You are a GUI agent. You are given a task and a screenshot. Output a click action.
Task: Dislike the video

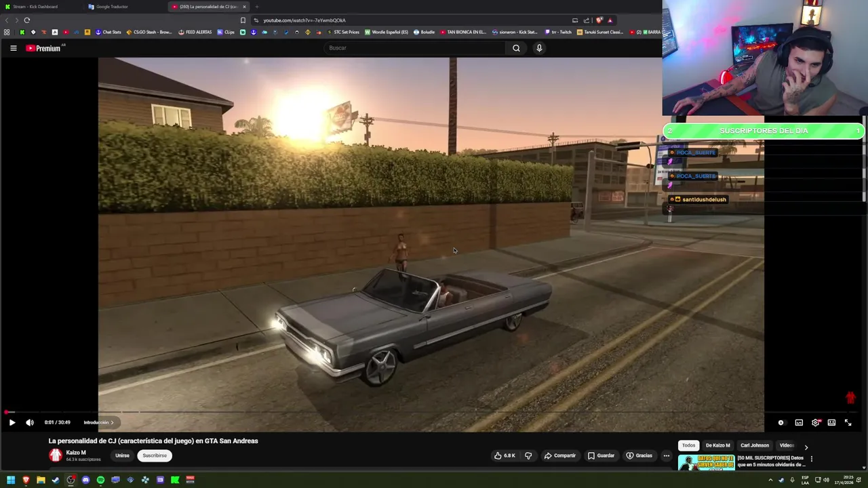pos(528,455)
